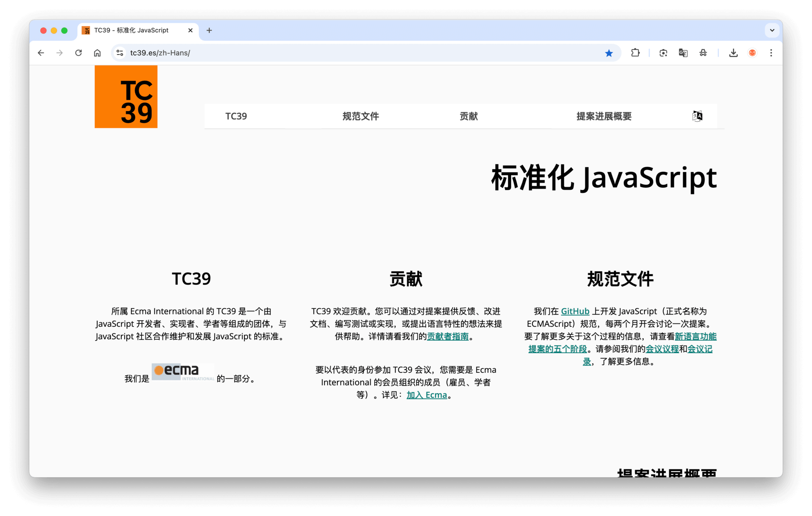Viewport: 812px width, 516px height.
Task: Open the language translation icon in navbar
Action: point(697,116)
